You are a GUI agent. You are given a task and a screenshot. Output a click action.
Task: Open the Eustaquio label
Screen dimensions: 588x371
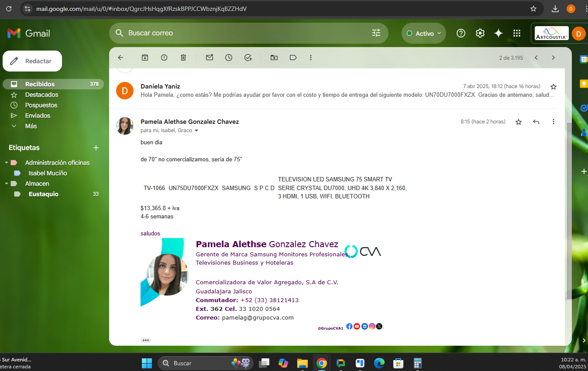click(43, 194)
